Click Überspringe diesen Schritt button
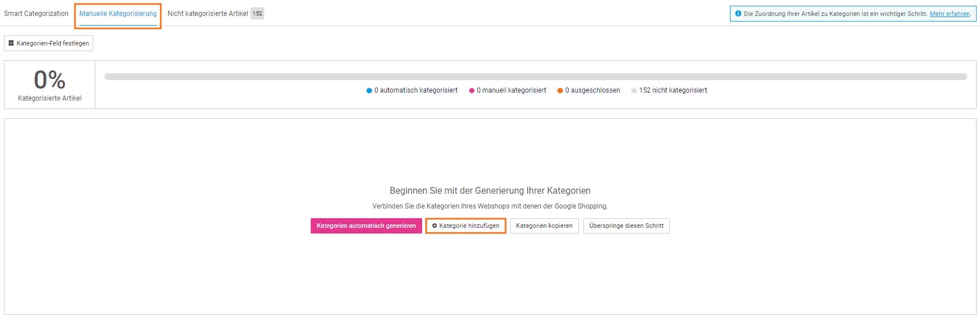 (x=627, y=226)
